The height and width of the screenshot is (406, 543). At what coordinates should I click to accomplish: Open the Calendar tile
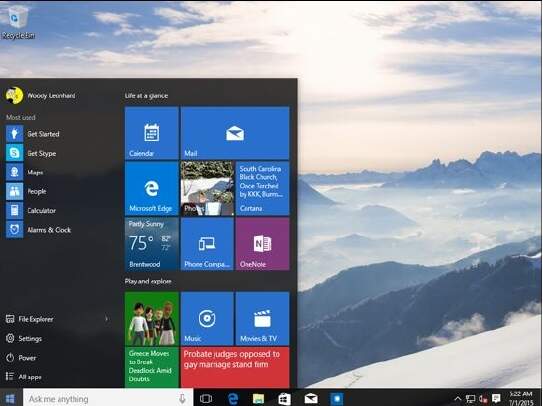[152, 133]
